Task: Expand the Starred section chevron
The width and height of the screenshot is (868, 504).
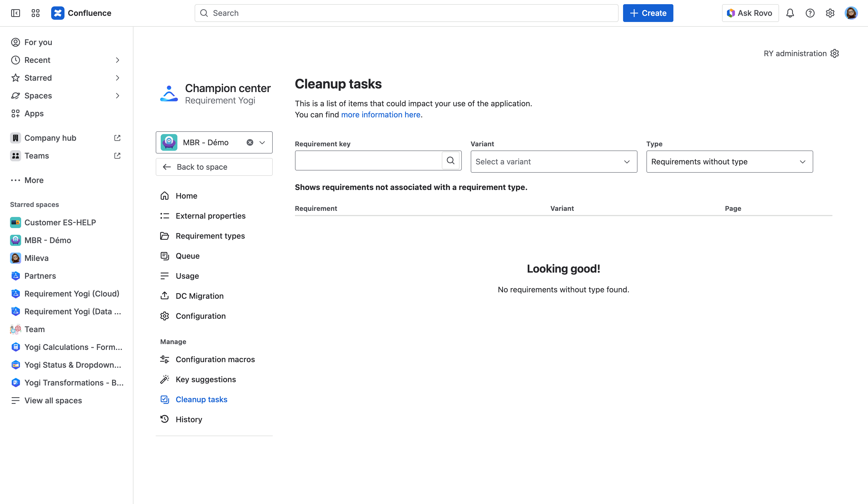Action: (117, 78)
